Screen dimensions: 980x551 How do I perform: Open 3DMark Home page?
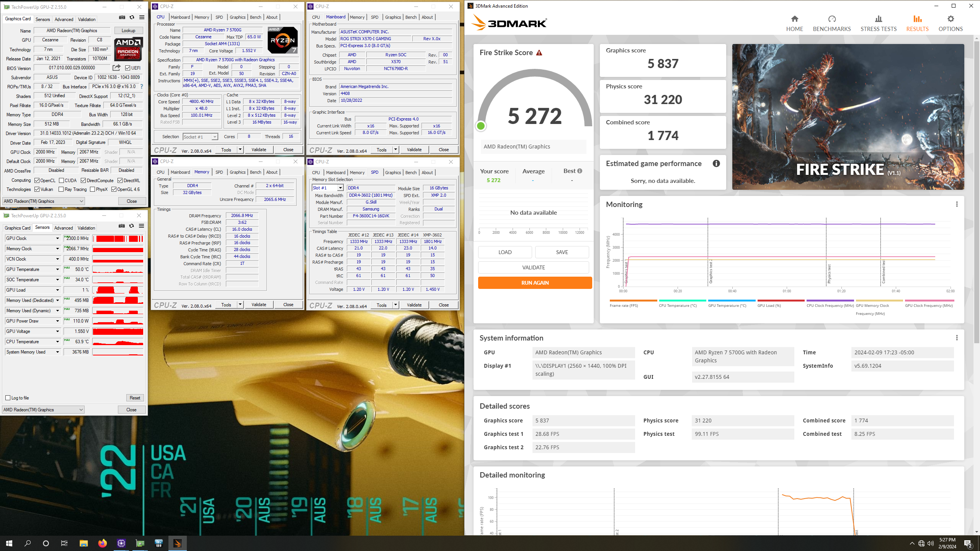click(x=794, y=23)
